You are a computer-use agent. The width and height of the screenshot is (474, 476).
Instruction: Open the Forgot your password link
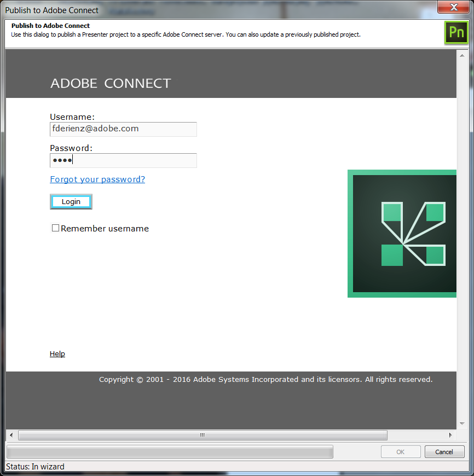pyautogui.click(x=97, y=179)
